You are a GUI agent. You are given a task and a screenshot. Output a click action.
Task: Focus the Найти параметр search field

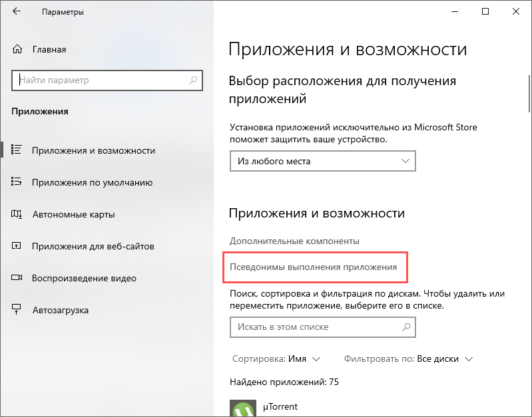click(x=107, y=80)
